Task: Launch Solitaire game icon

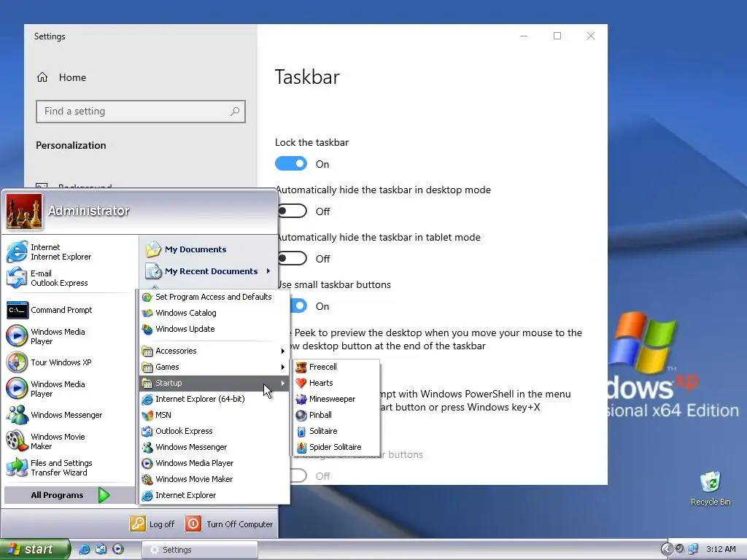Action: point(301,431)
